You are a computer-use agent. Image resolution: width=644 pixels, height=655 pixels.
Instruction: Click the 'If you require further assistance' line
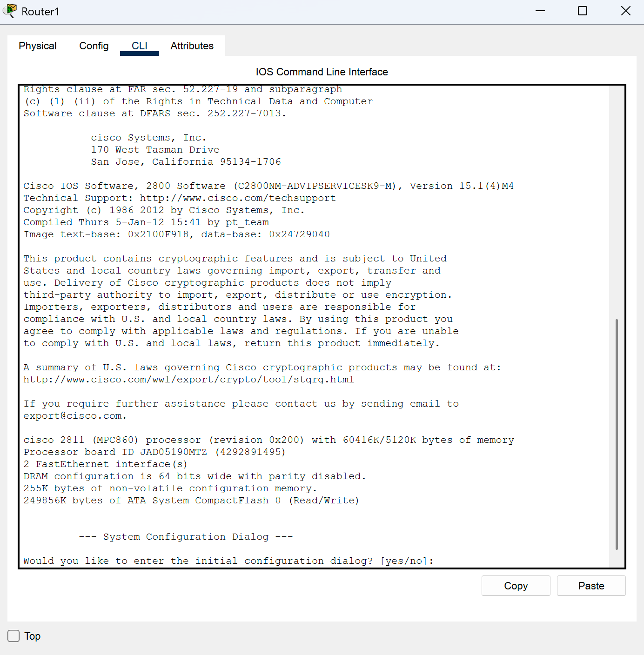click(241, 404)
